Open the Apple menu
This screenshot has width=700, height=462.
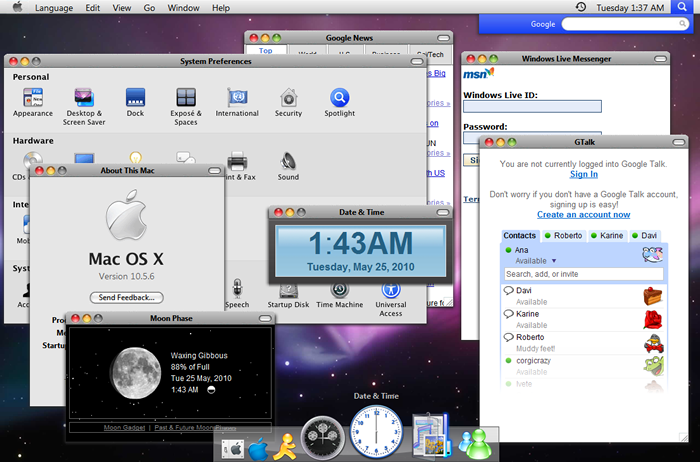tap(17, 7)
